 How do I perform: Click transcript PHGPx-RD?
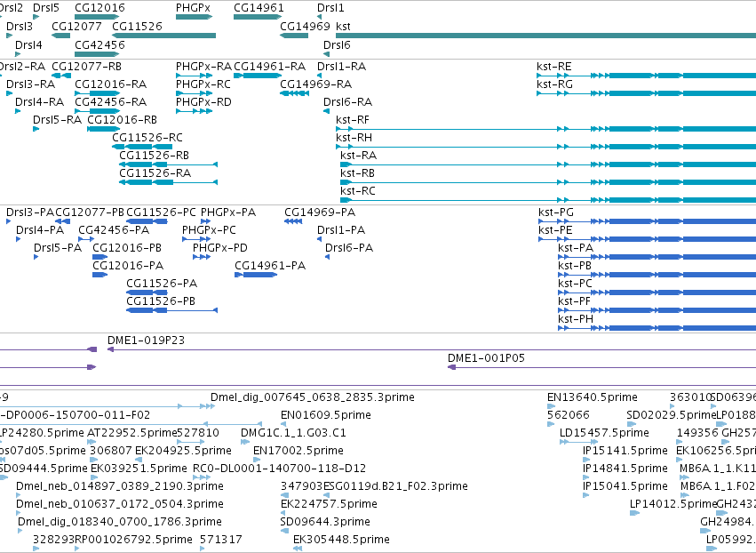(x=204, y=102)
